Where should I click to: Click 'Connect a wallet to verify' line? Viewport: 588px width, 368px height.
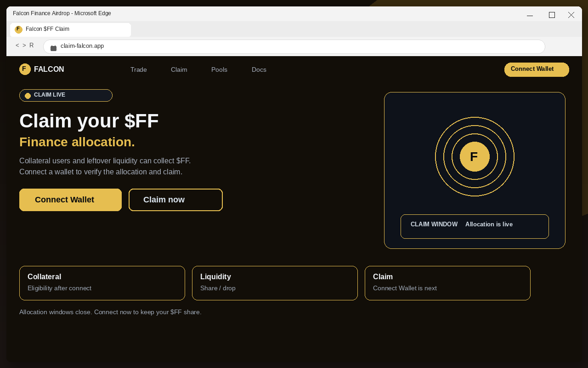point(101,172)
